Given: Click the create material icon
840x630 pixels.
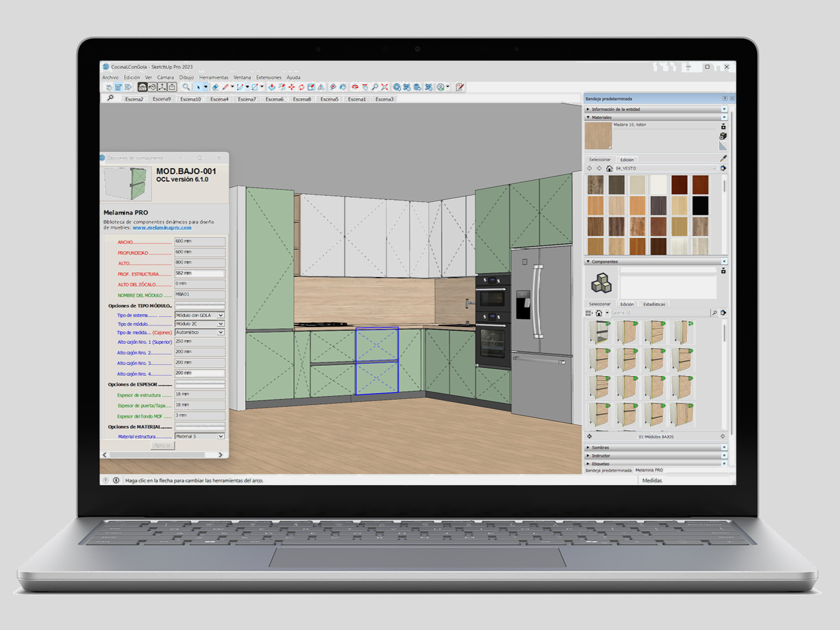Looking at the screenshot, I should click(723, 136).
